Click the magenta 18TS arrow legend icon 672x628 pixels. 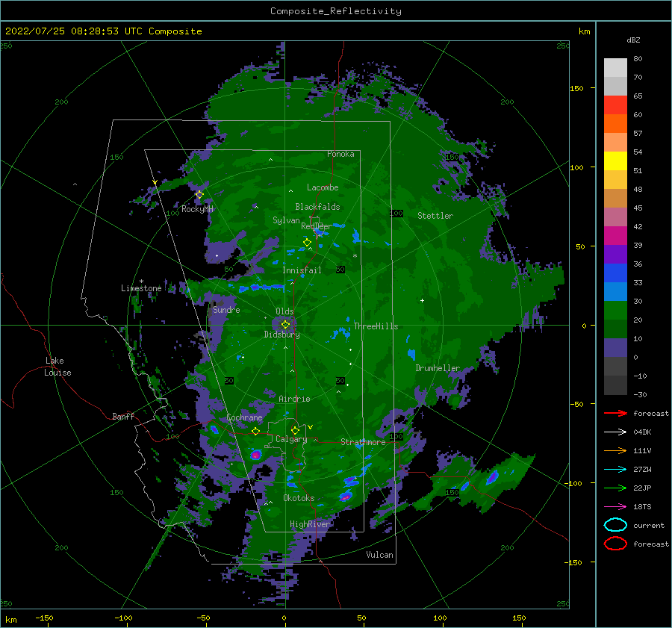tap(615, 507)
